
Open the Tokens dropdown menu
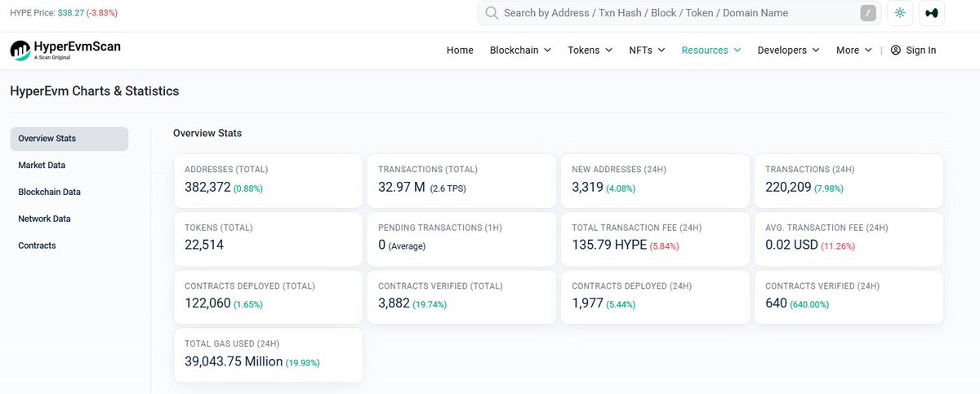pos(590,50)
